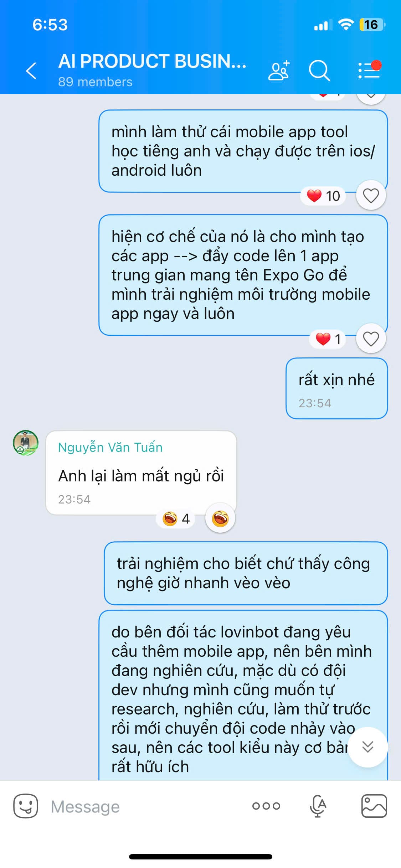Tap Nguyễn Văn Tuấn's avatar thumbnail
The height and width of the screenshot is (868, 401).
pyautogui.click(x=26, y=443)
